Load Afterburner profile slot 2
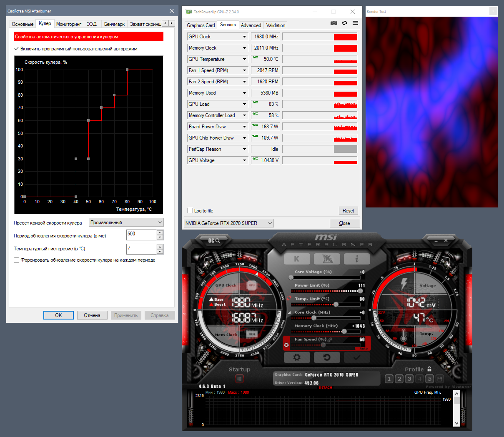The image size is (504, 437). [x=399, y=379]
